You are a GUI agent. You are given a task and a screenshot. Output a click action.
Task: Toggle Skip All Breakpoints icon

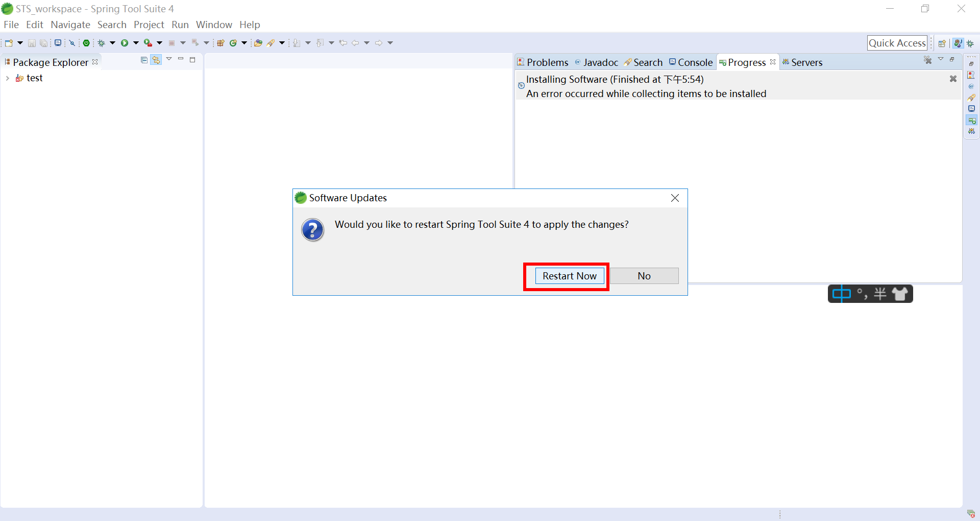point(72,43)
